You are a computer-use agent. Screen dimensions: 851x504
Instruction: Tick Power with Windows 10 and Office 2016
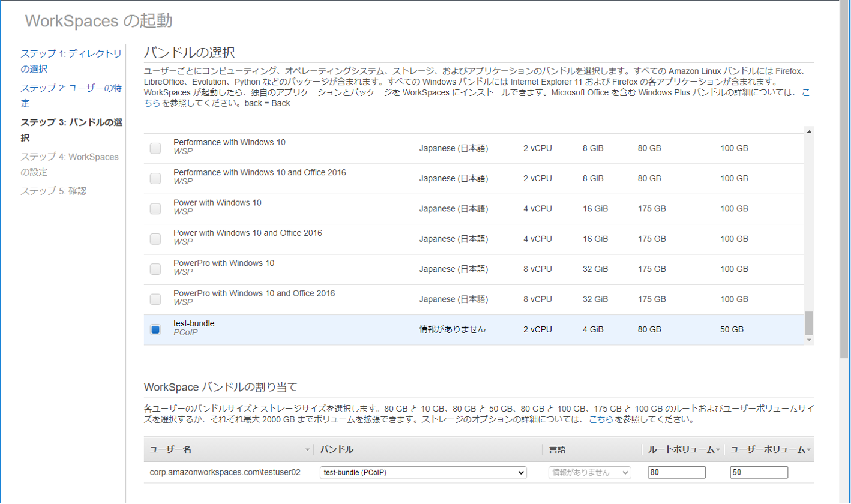(x=155, y=238)
